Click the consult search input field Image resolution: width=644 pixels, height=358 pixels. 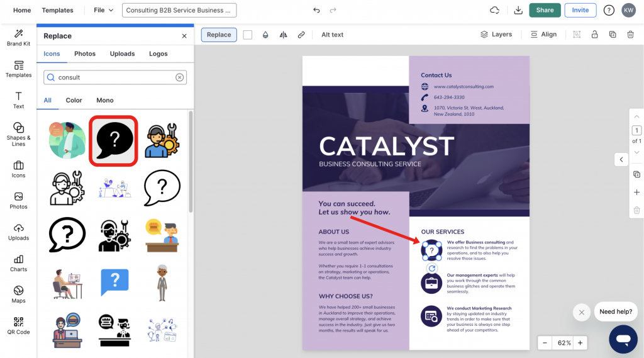click(115, 77)
